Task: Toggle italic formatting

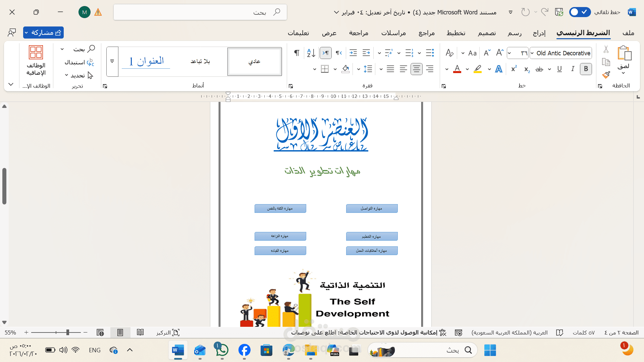Action: click(x=573, y=69)
